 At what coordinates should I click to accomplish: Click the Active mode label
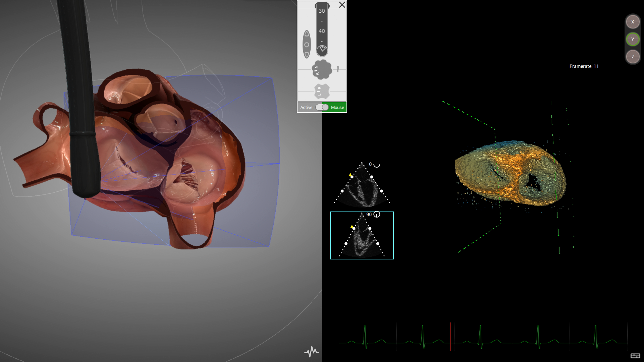tap(306, 107)
